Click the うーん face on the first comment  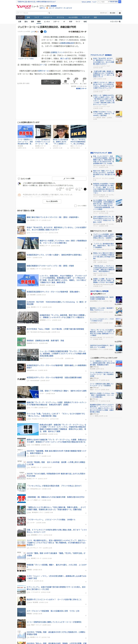click(77, 189)
